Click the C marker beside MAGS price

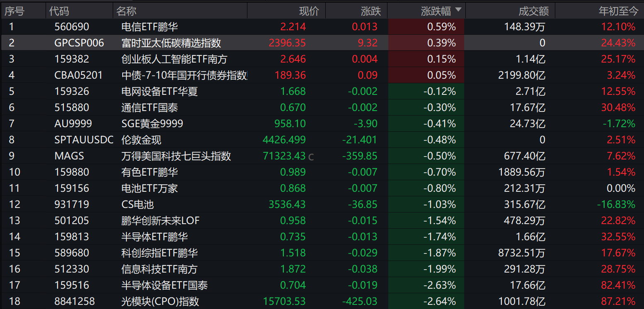point(311,157)
